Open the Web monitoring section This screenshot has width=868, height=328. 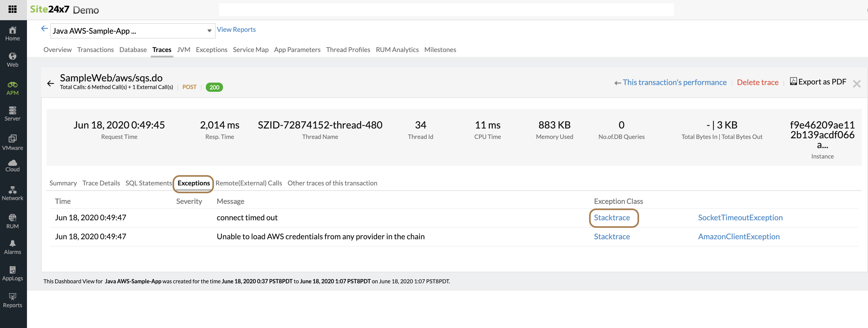coord(13,60)
